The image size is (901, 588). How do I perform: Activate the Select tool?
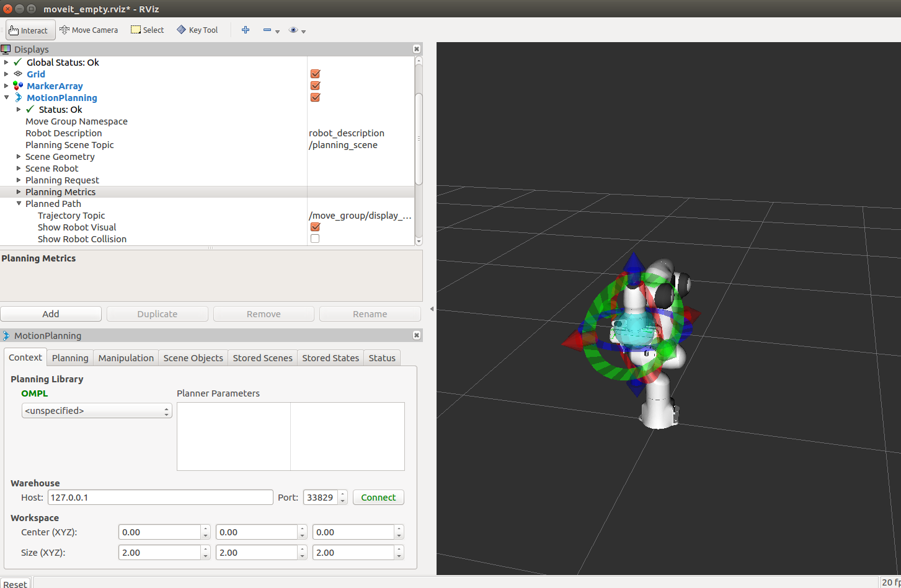pos(147,30)
